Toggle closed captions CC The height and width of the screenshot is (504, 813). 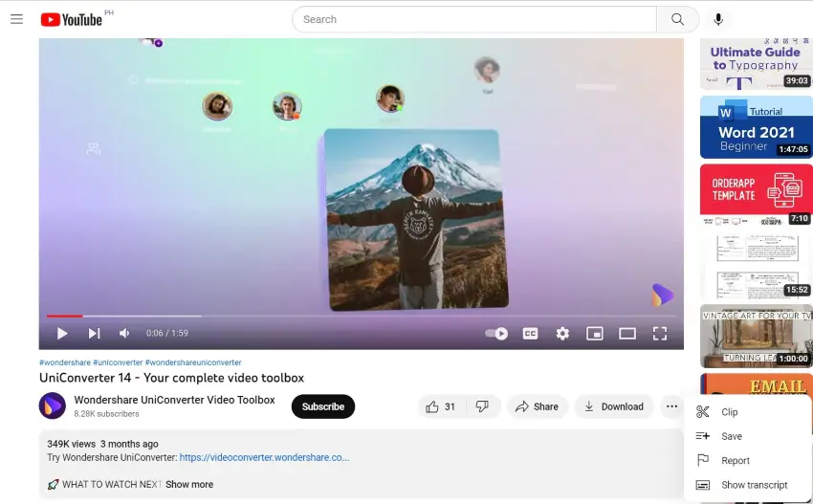pos(530,334)
